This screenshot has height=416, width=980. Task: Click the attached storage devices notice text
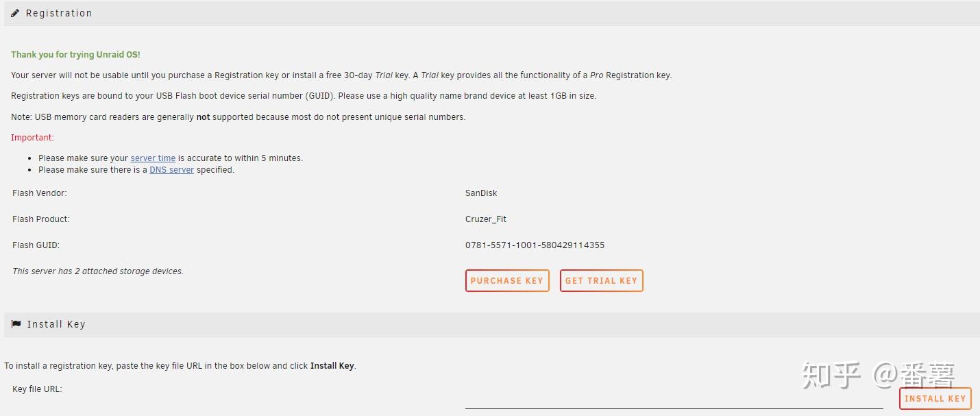(98, 271)
